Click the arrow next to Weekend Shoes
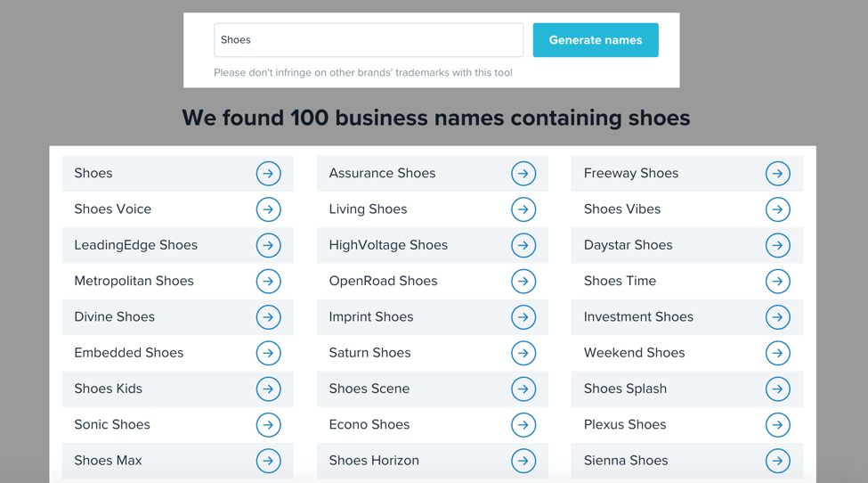The width and height of the screenshot is (868, 483). (778, 354)
